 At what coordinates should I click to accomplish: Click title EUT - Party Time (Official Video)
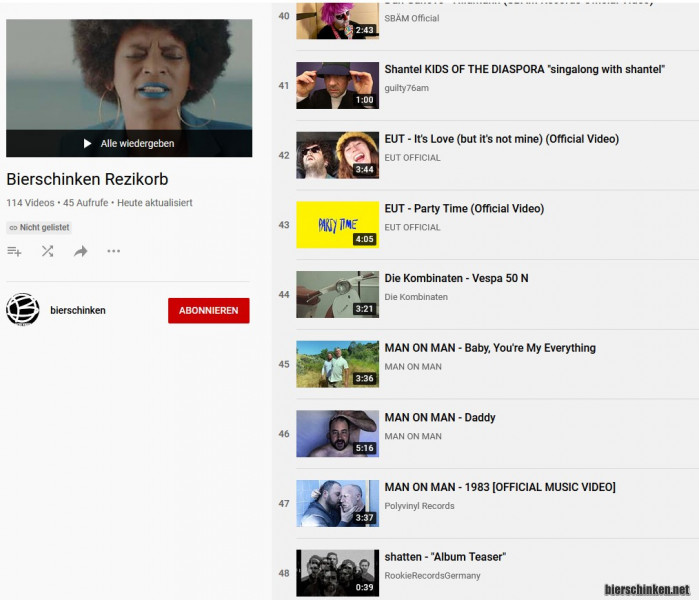464,209
